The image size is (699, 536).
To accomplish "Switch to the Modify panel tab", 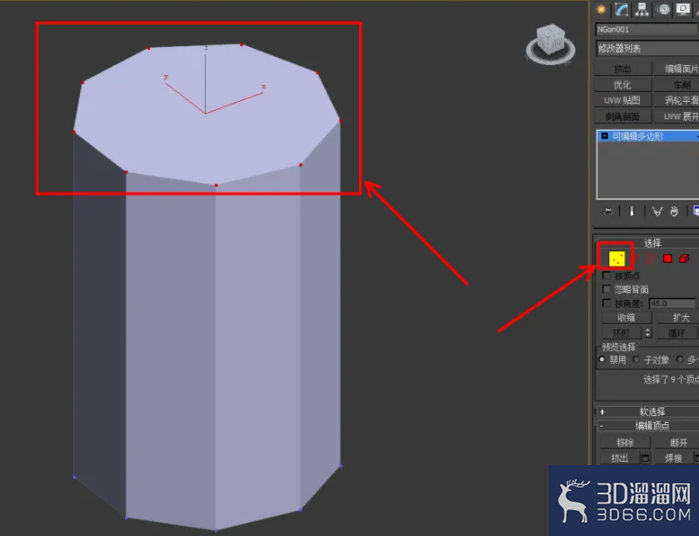I will 621,9.
